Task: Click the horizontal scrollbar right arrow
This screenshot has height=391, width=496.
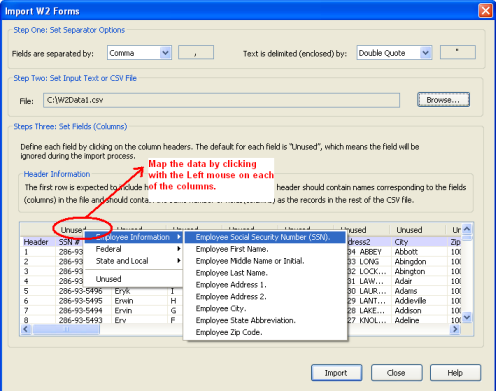Action: tap(455, 329)
